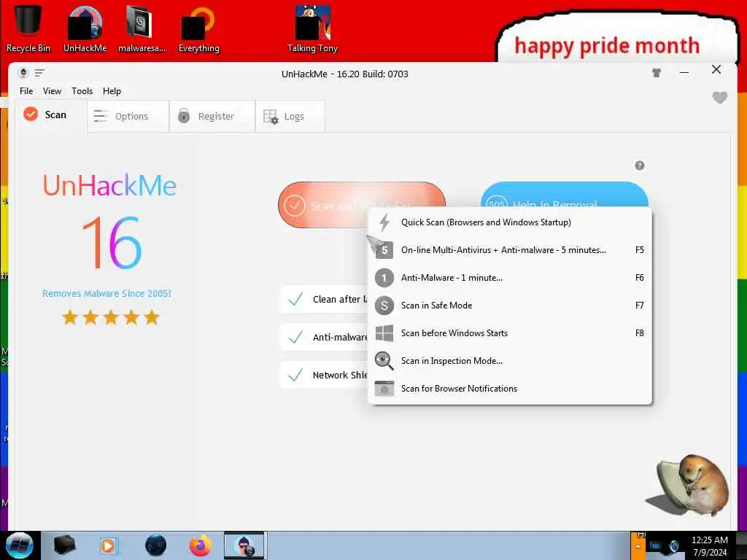Choose Anti-Malware - 1 minute entry

pos(510,278)
